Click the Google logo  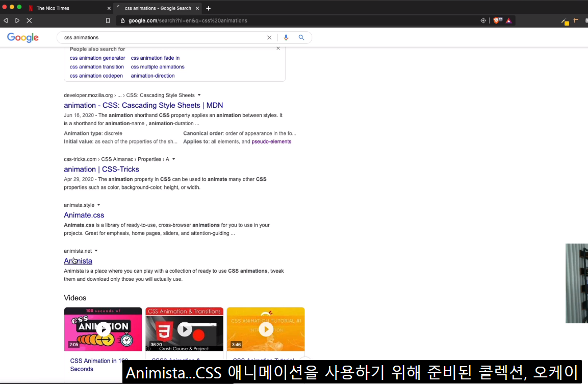[23, 38]
